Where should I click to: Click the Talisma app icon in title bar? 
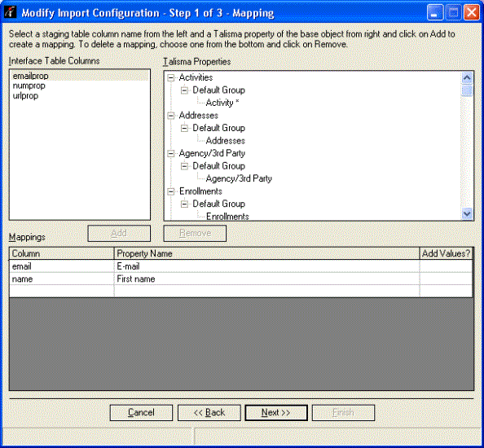[x=11, y=12]
